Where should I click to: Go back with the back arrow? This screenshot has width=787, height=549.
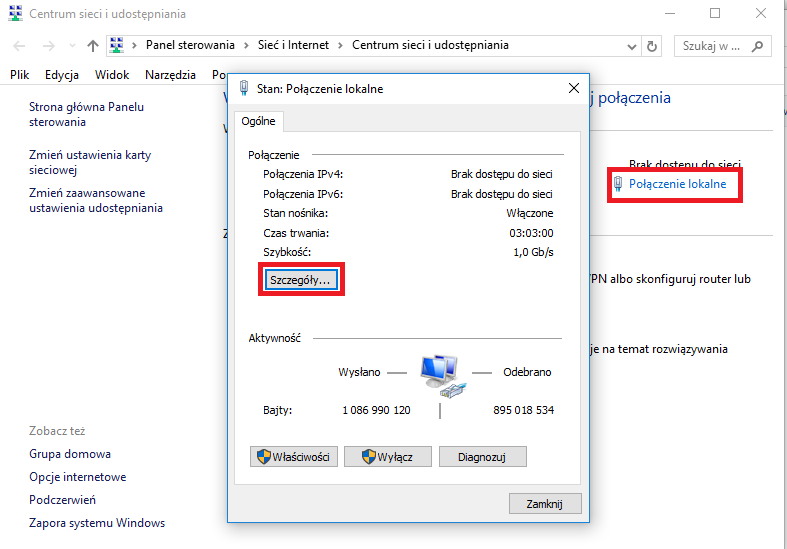(19, 46)
